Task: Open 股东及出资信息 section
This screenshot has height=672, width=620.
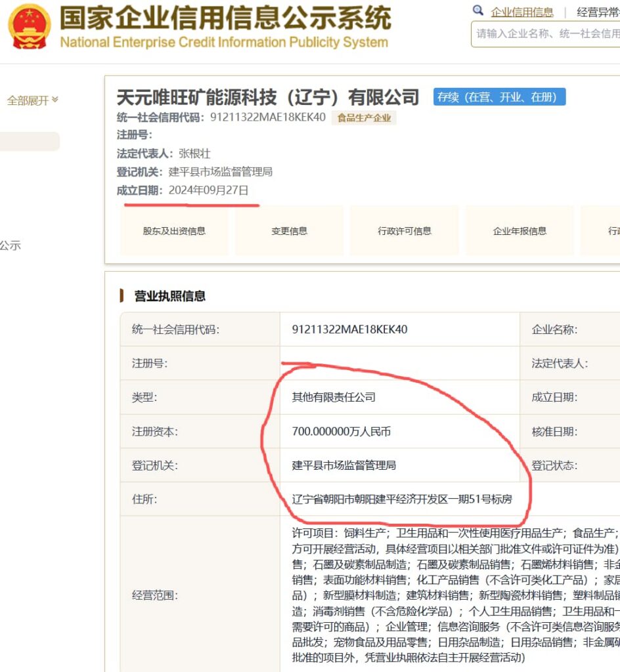Action: [x=174, y=231]
